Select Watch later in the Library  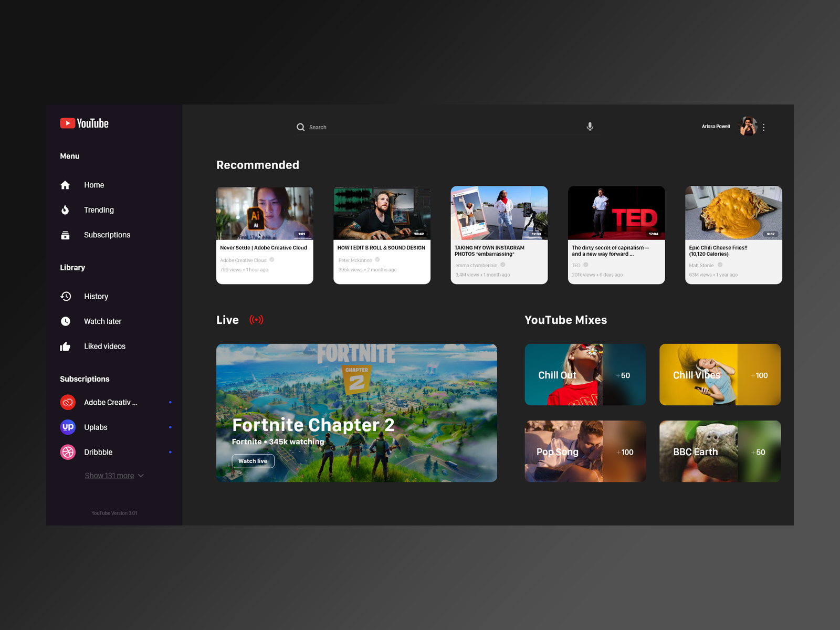(x=103, y=321)
